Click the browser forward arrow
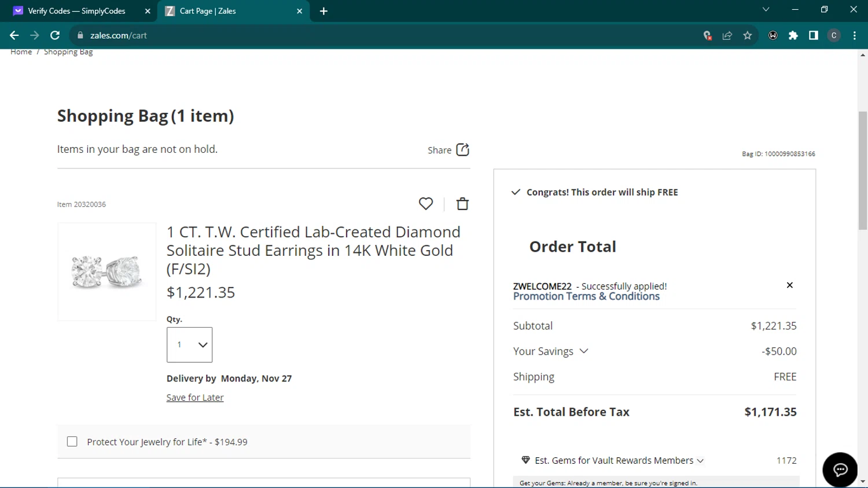868x488 pixels. point(35,35)
